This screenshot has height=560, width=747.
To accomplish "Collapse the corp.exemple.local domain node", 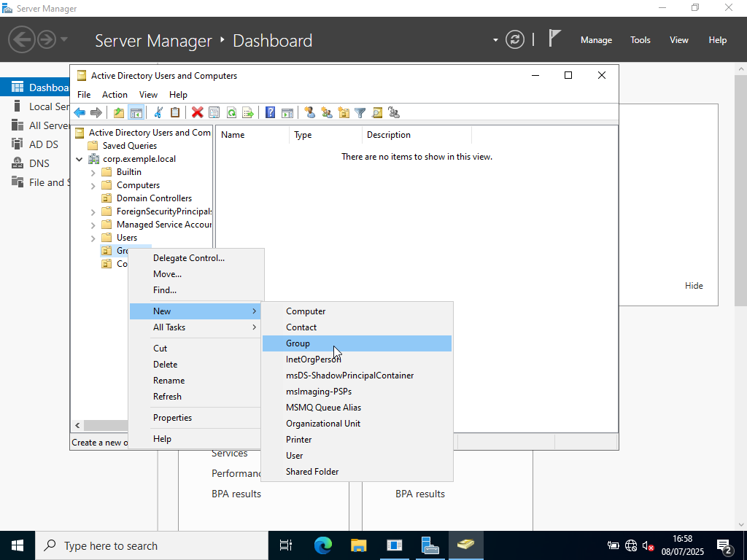I will (80, 159).
